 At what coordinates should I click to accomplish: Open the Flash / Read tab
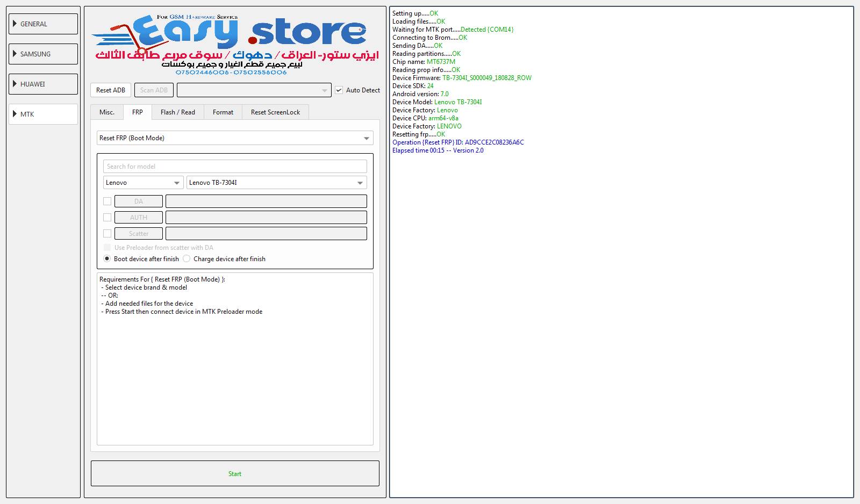point(178,112)
